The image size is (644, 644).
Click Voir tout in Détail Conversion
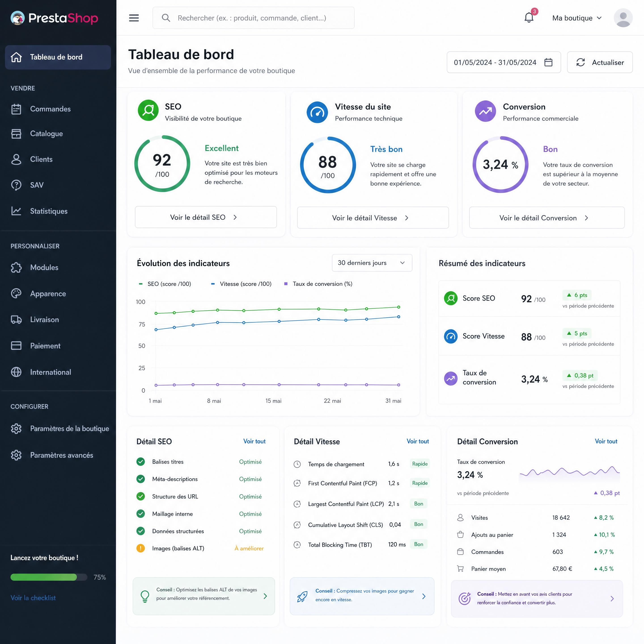point(606,441)
